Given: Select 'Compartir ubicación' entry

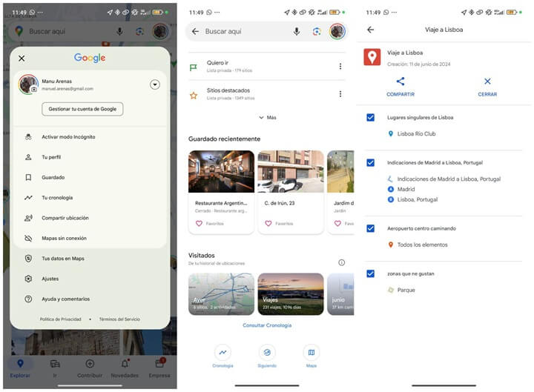Looking at the screenshot, I should (90, 218).
